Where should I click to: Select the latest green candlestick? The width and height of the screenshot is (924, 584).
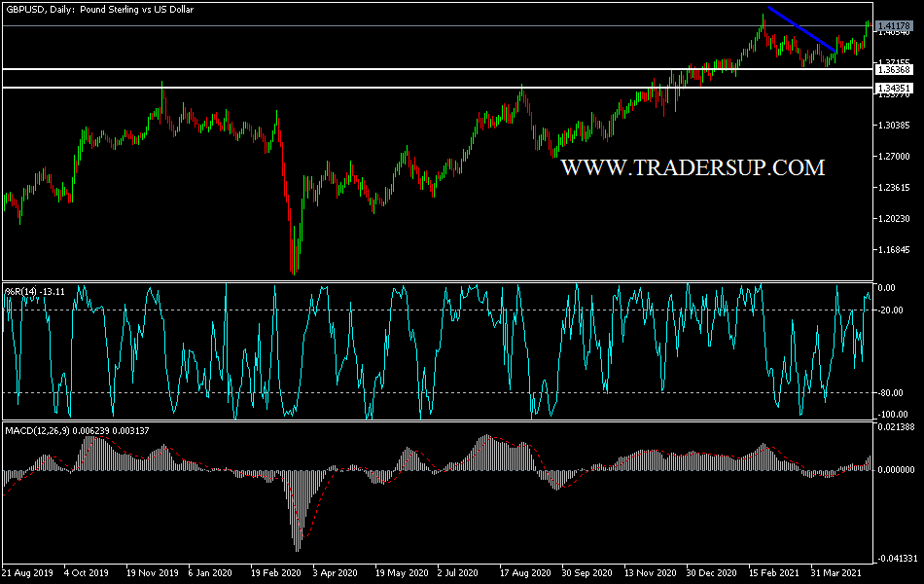point(869,24)
